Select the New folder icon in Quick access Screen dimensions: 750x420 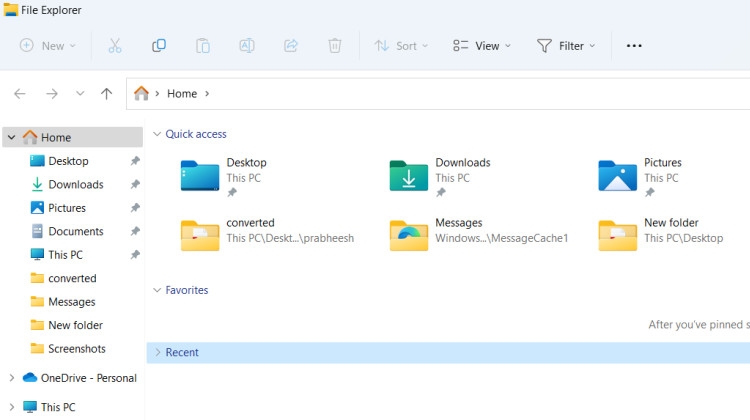pyautogui.click(x=618, y=235)
